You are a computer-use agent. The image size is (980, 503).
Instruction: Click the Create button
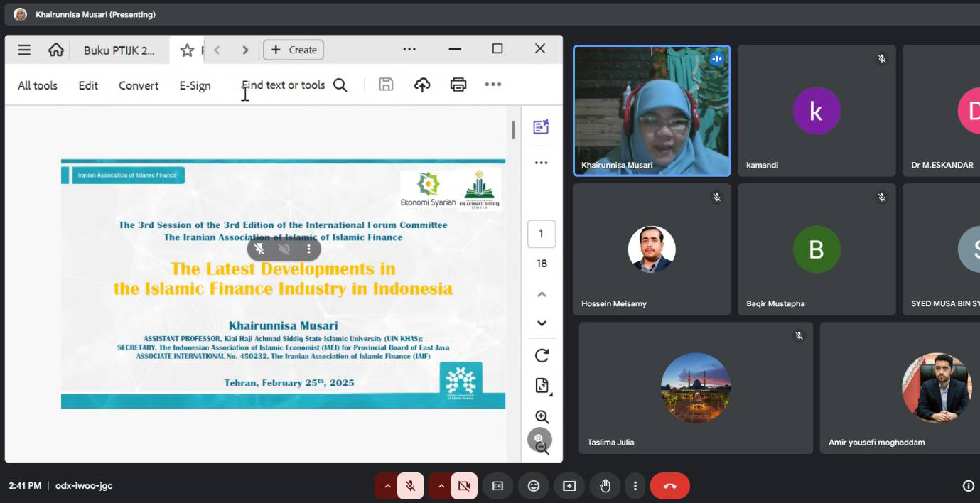pos(294,50)
